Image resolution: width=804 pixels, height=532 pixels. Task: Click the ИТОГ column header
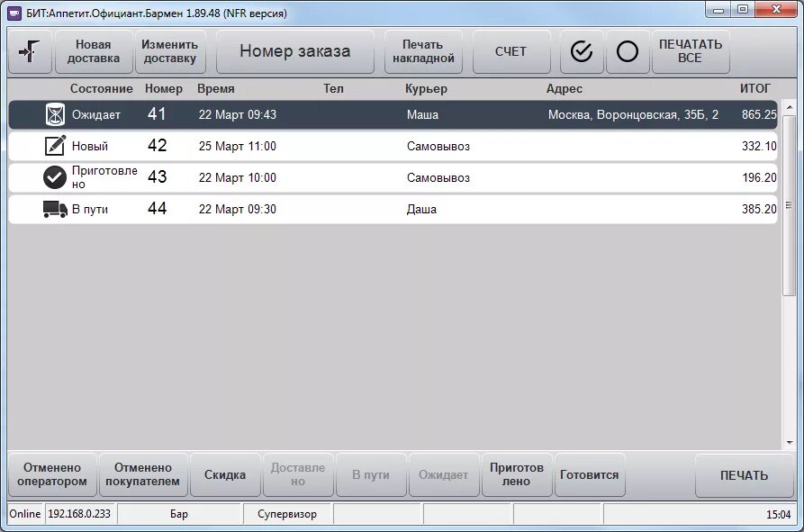[x=754, y=88]
